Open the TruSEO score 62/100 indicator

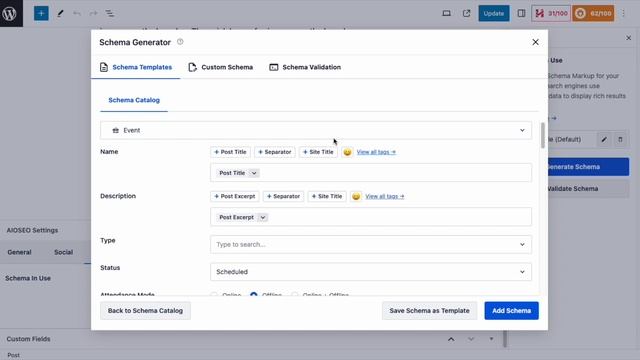593,13
